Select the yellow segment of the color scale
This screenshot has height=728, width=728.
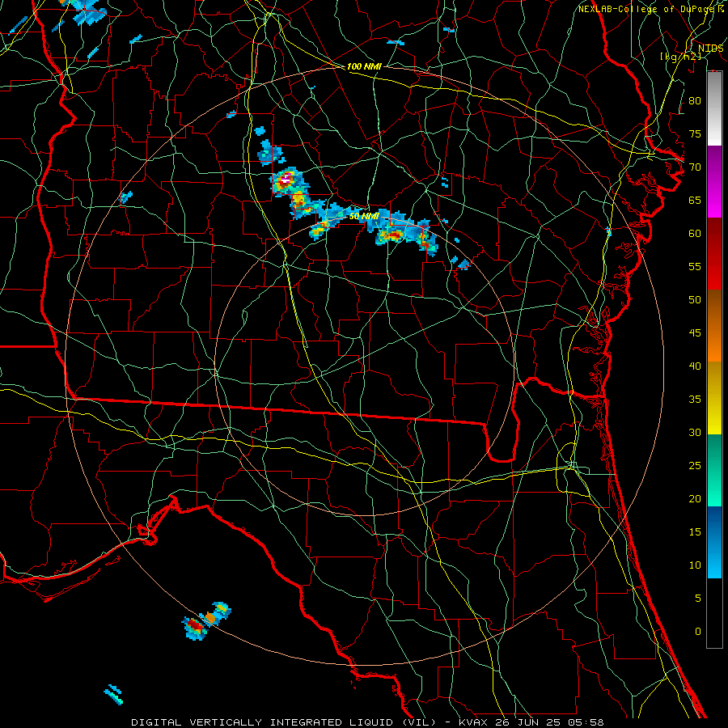pyautogui.click(x=714, y=398)
